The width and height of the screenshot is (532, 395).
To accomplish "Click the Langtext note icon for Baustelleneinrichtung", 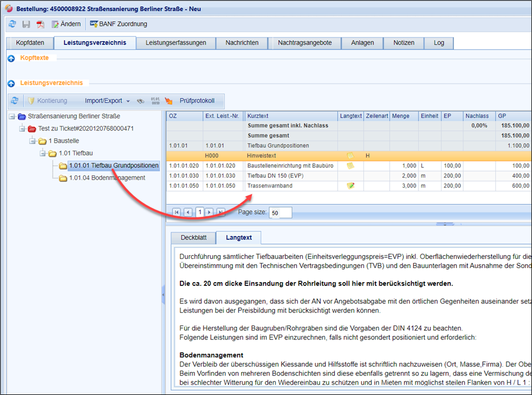I will (351, 166).
